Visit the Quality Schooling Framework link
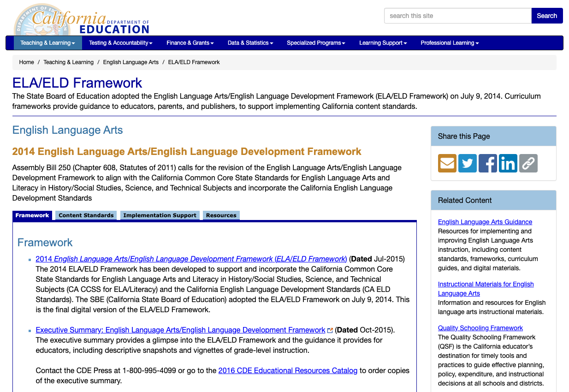Image resolution: width=569 pixels, height=392 pixels. [x=480, y=327]
